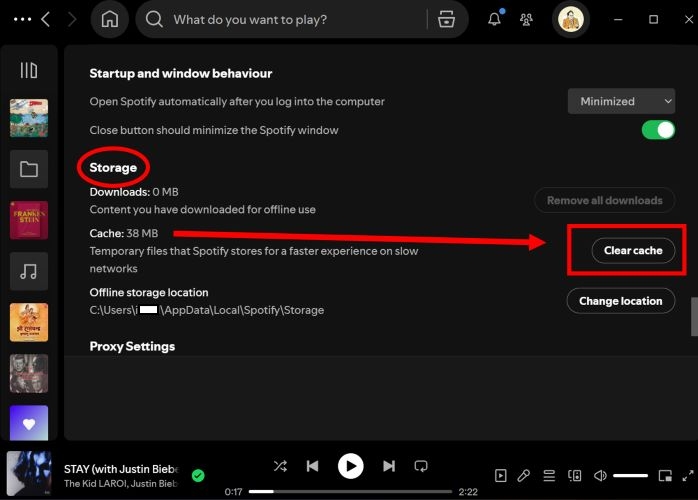Screen dimensions: 698x500
Task: Maximize the Spotify window
Action: pyautogui.click(x=653, y=20)
